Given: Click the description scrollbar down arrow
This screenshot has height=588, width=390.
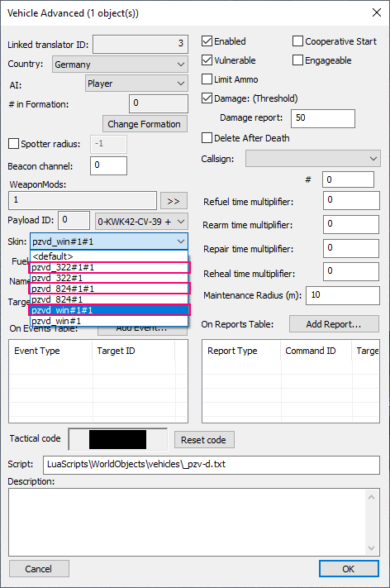Looking at the screenshot, I should tap(371, 547).
